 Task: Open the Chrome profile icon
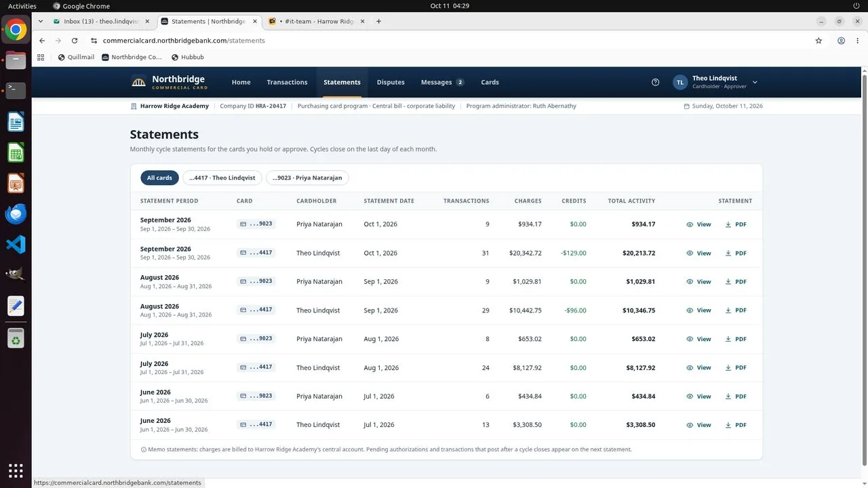point(841,41)
